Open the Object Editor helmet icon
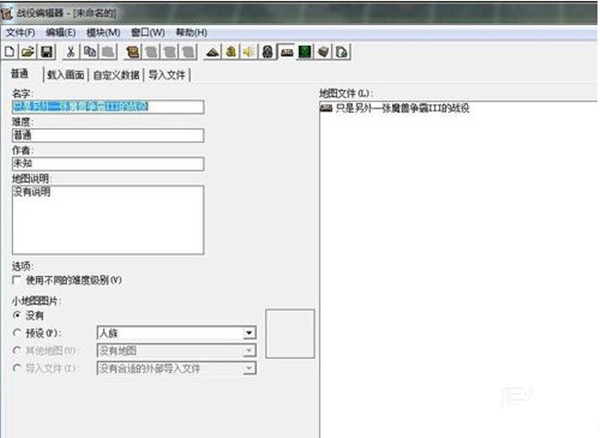 tap(267, 52)
